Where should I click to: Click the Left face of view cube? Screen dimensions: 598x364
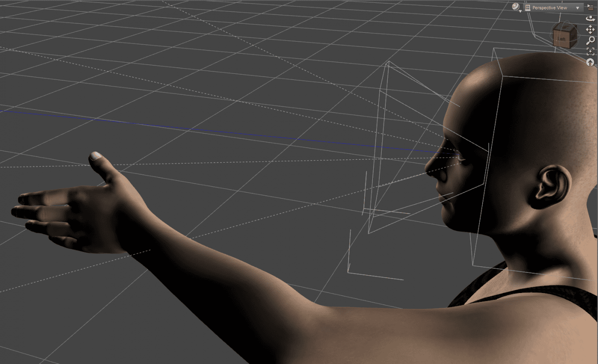click(x=561, y=39)
